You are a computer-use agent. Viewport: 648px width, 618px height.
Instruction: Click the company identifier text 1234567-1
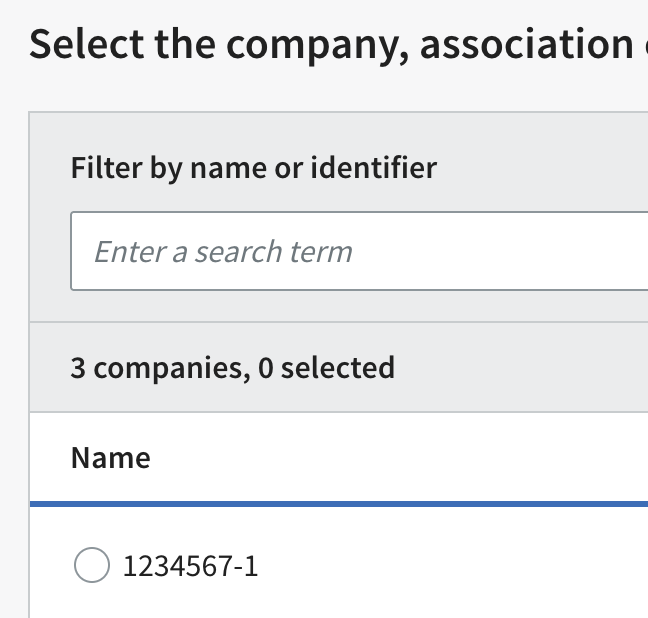190,567
